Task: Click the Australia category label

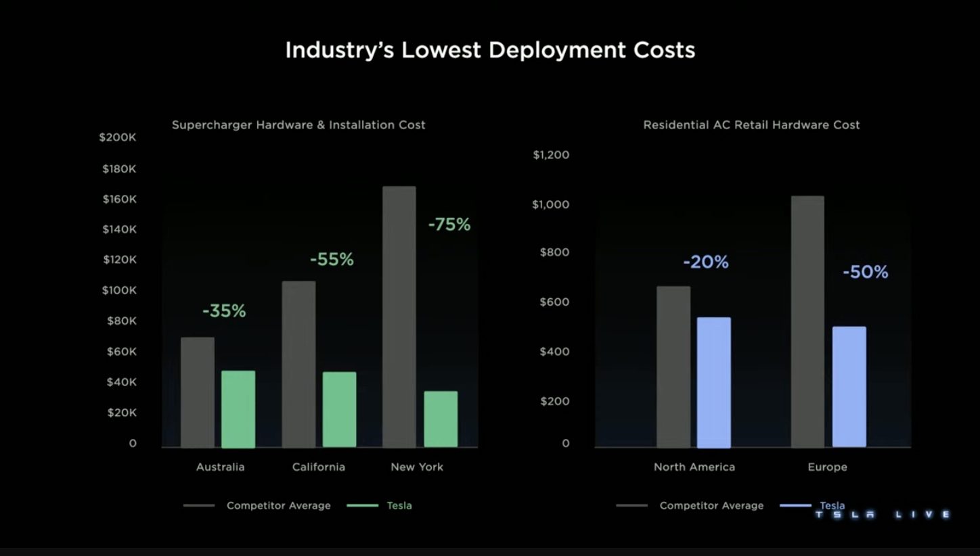Action: click(221, 467)
